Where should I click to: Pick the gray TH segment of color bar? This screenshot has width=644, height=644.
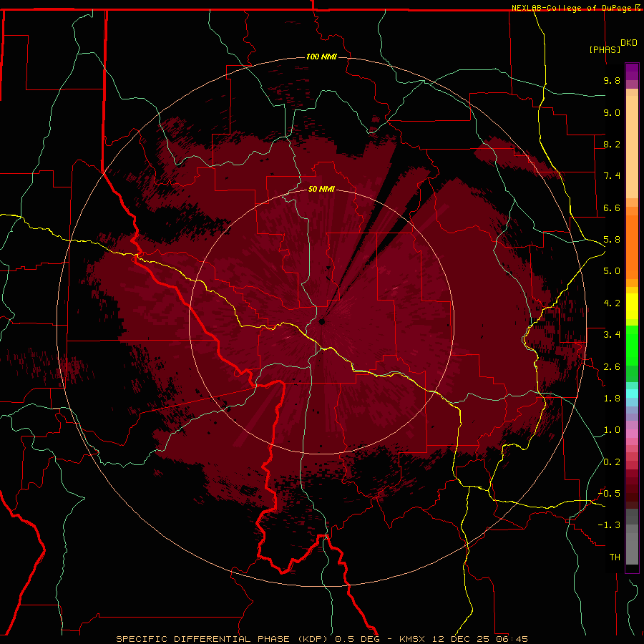(x=632, y=549)
